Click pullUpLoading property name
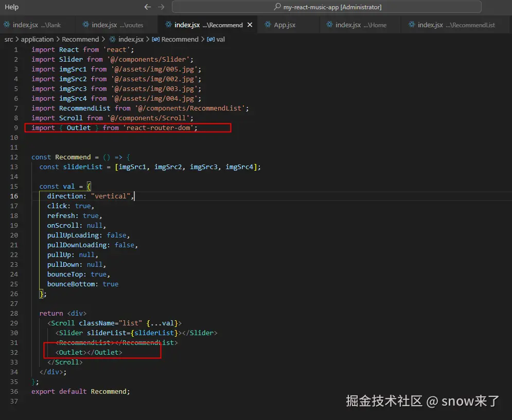The width and height of the screenshot is (512, 420). pyautogui.click(x=73, y=235)
